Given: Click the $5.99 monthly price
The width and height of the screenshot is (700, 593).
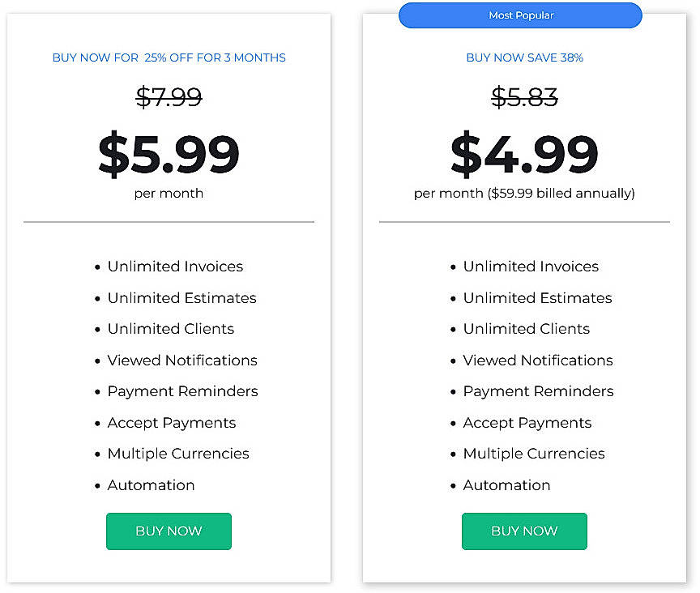Looking at the screenshot, I should pos(169,152).
